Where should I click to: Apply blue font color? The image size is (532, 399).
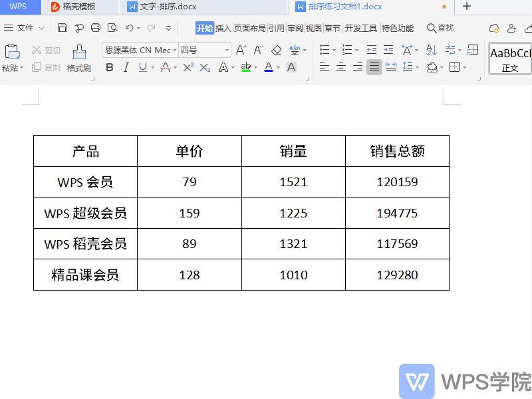[x=269, y=68]
